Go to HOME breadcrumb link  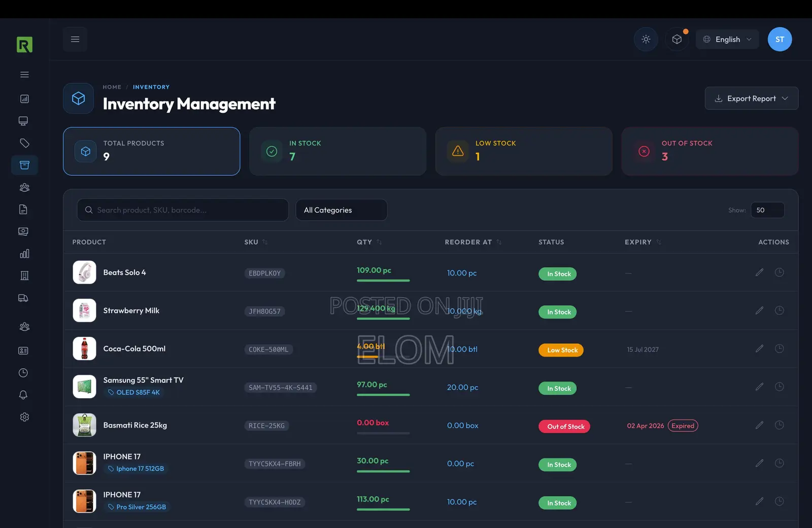(112, 87)
